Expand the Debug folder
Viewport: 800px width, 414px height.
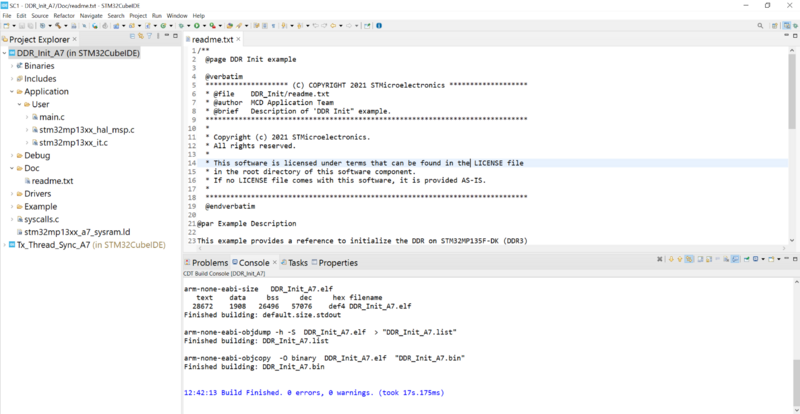(x=12, y=155)
